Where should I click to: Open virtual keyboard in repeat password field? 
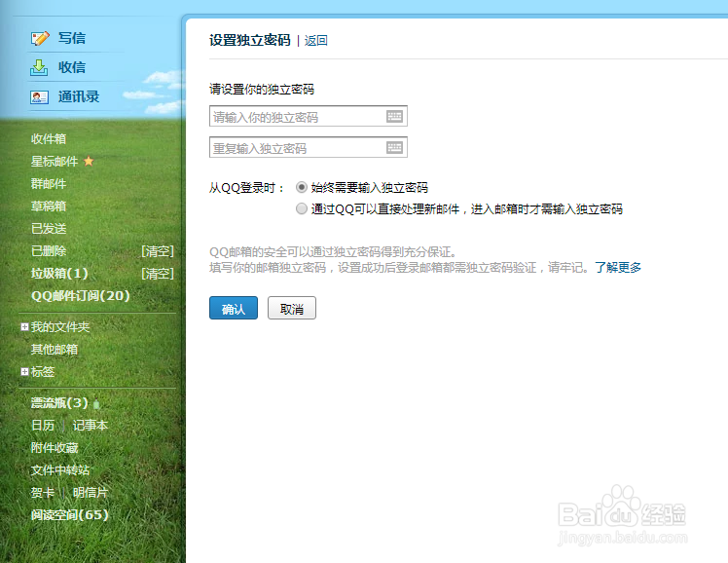pos(394,147)
